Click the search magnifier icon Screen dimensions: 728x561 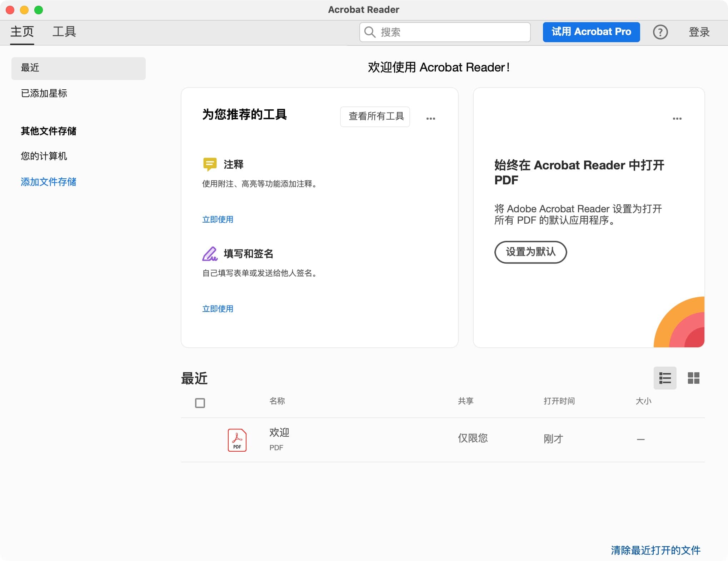370,32
